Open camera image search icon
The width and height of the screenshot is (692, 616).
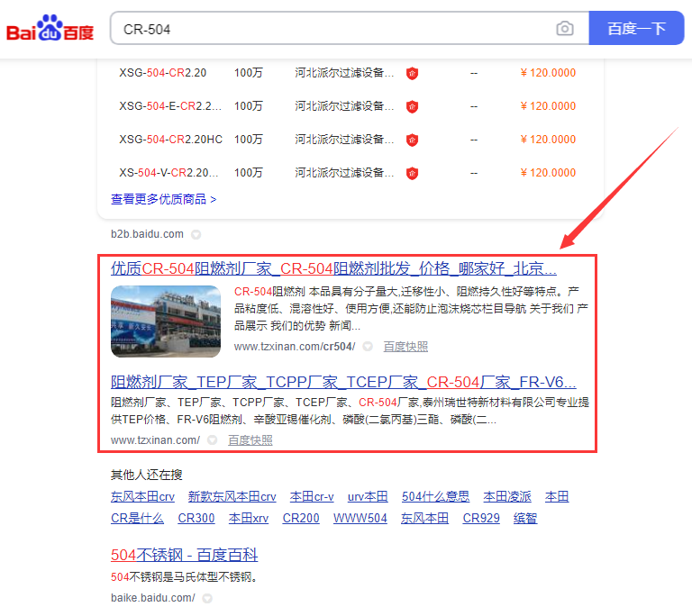click(564, 29)
